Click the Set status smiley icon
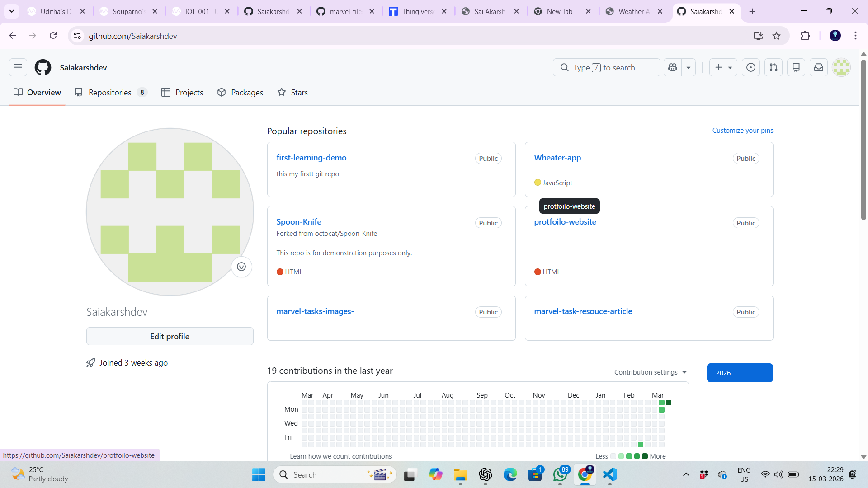Image resolution: width=868 pixels, height=488 pixels. point(241,267)
